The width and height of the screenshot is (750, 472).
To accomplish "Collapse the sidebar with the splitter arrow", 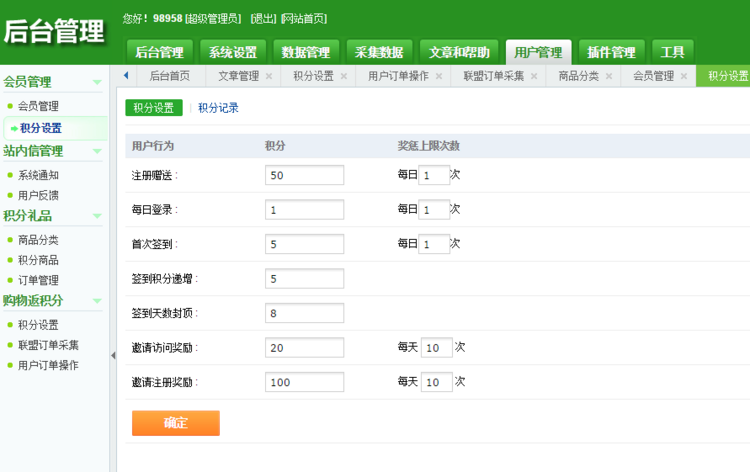I will click(x=113, y=355).
